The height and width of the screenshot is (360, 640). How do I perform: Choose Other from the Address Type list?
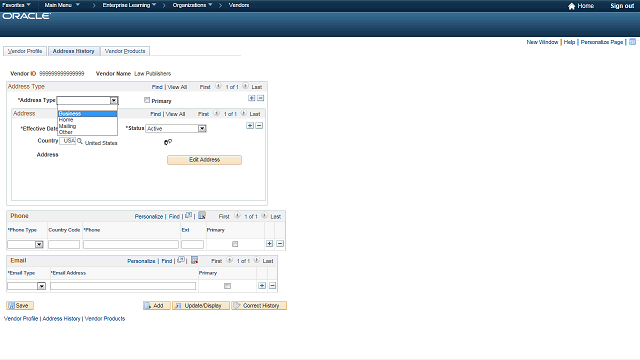(x=87, y=132)
